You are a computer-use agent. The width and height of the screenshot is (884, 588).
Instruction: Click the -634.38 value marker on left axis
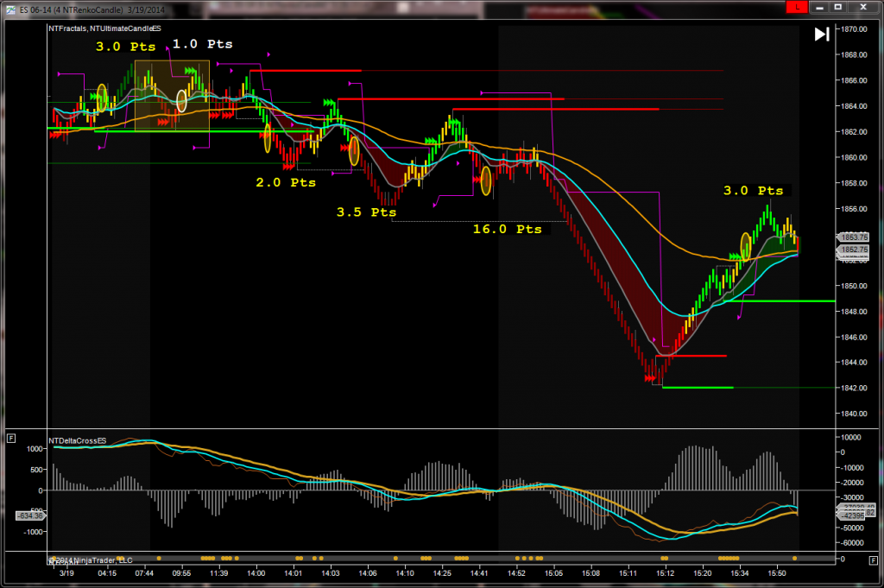[28, 515]
